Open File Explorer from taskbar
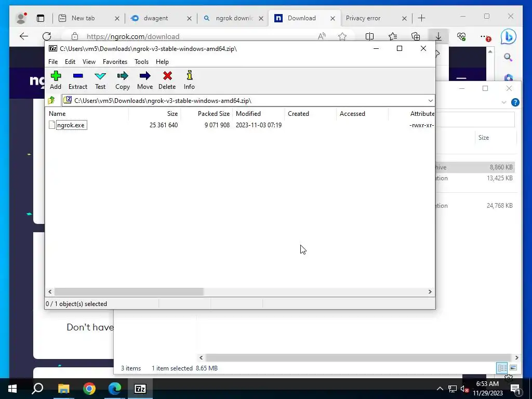This screenshot has width=532, height=399. [63, 389]
